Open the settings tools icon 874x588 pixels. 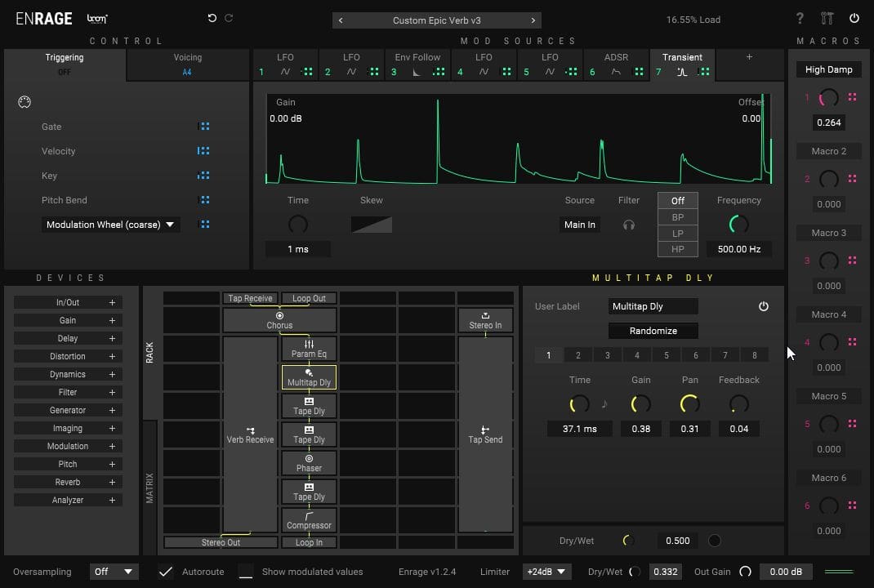(827, 19)
